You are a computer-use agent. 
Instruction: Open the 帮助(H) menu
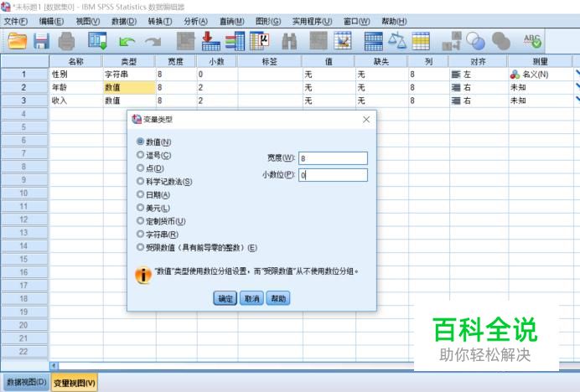pos(394,22)
